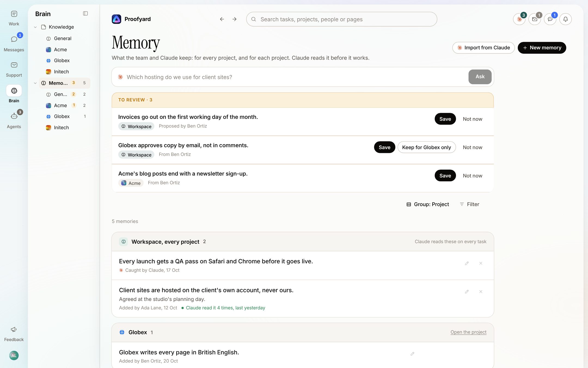Edit the Globex British English memory

coord(412,354)
